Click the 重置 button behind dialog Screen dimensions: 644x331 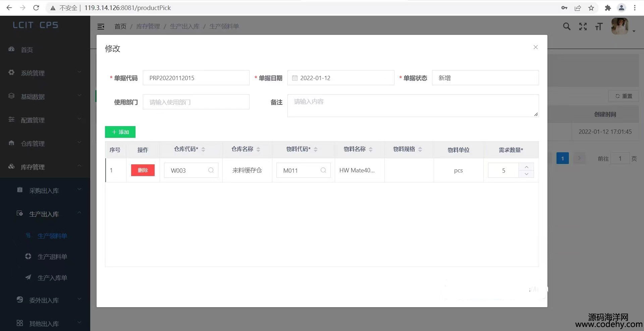tap(624, 96)
